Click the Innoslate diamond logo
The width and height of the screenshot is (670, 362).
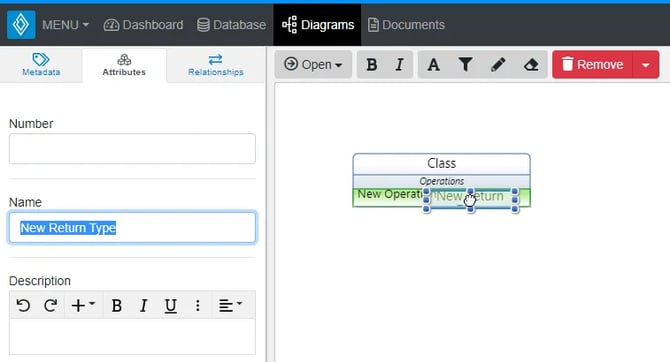click(x=21, y=25)
